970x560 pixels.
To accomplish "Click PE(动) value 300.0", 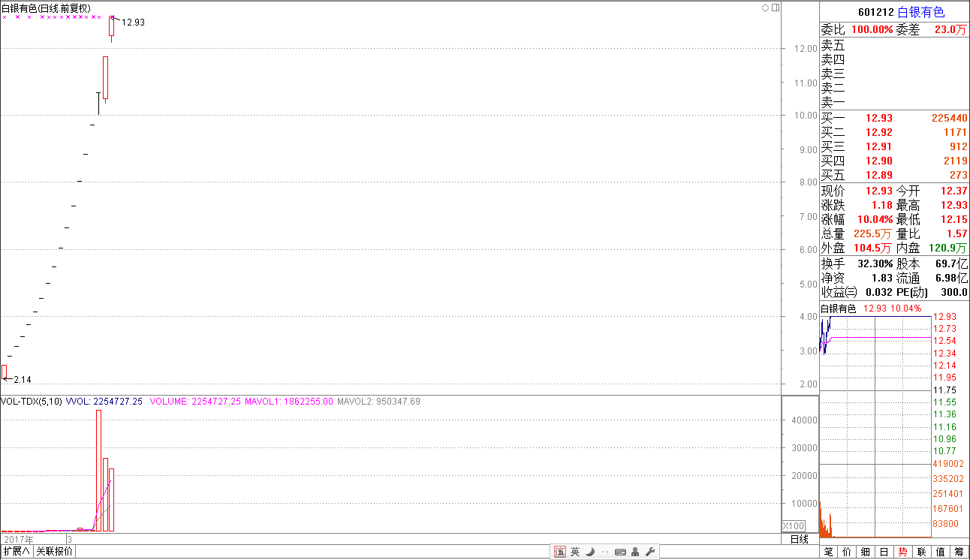I will tap(955, 293).
